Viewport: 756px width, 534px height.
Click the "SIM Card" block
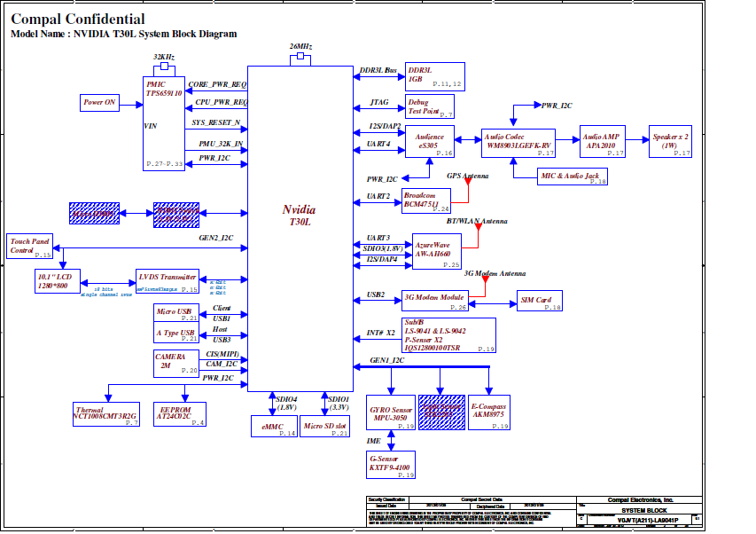coord(540,301)
